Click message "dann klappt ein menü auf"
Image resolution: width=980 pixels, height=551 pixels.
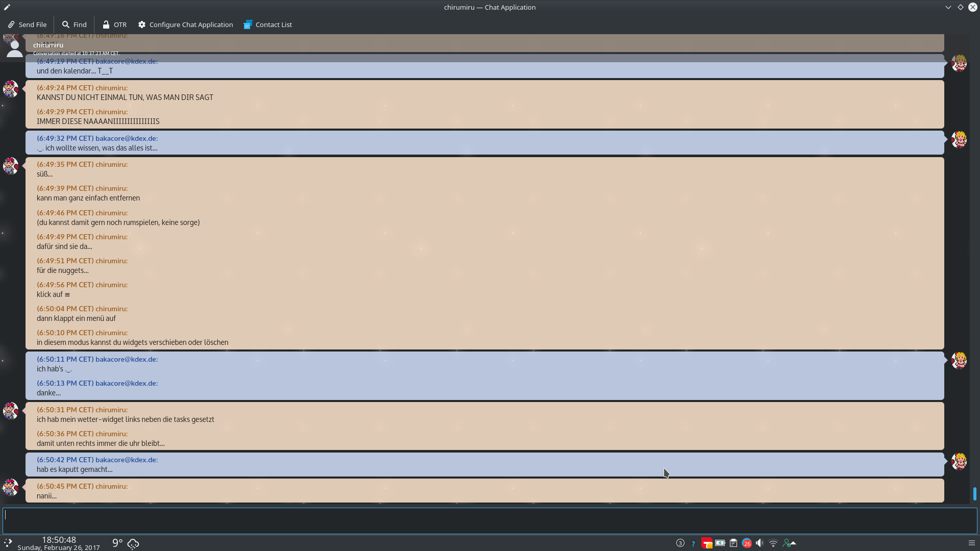[x=76, y=318]
